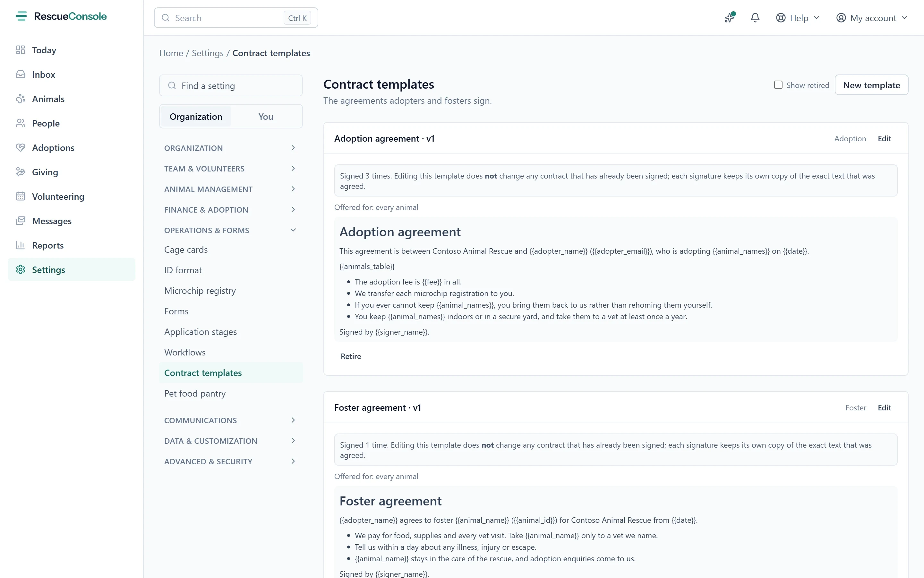Expand the FINANCE & ADOPTION section
Image resolution: width=924 pixels, height=578 pixels.
click(231, 210)
